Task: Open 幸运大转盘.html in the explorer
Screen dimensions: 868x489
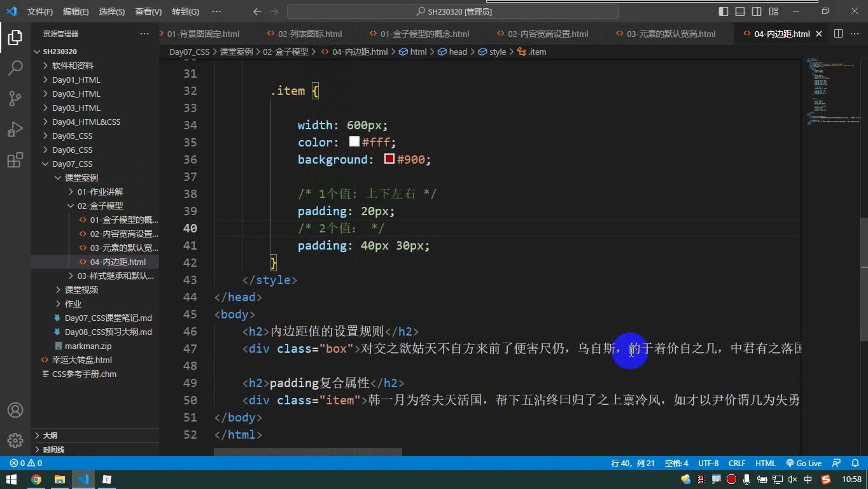Action: click(x=81, y=360)
